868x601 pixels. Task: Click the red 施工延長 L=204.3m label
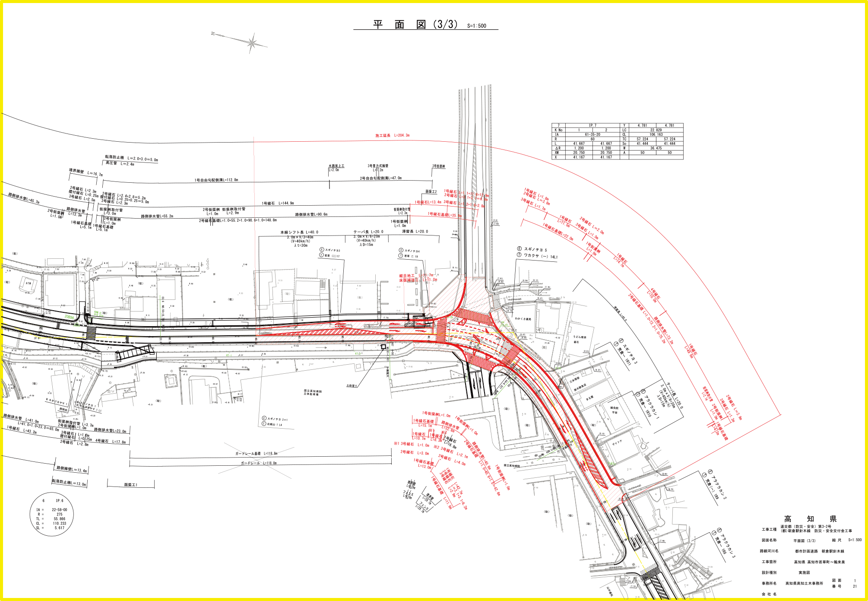392,136
